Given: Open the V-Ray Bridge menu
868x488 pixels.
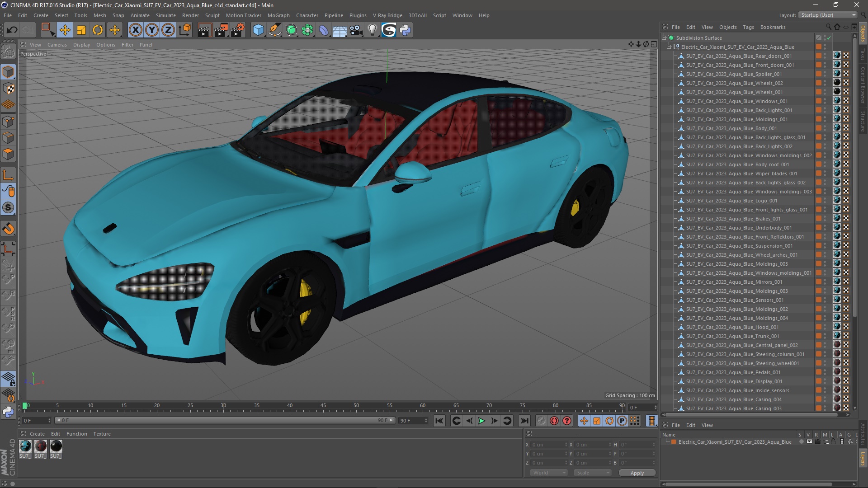Looking at the screenshot, I should pyautogui.click(x=387, y=15).
